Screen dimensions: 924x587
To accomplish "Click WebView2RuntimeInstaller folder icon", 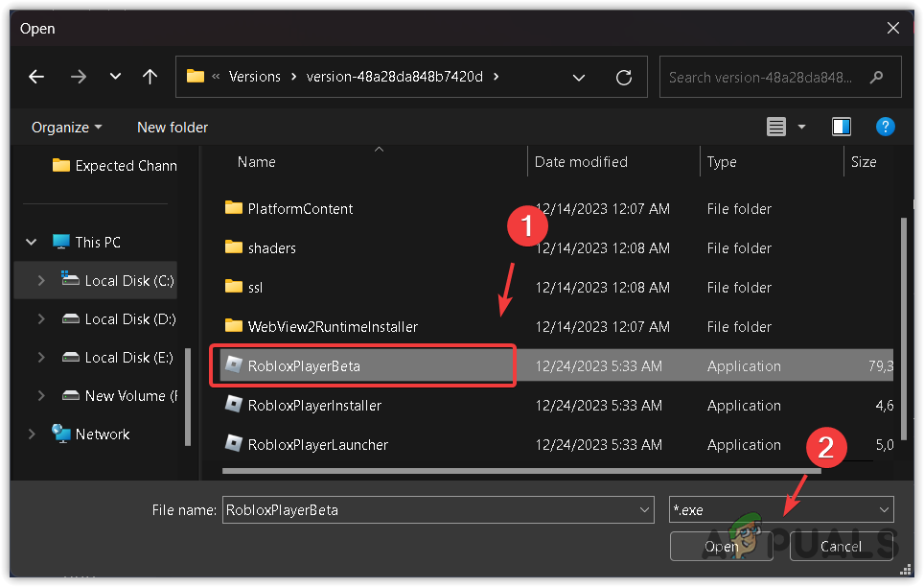I will point(233,326).
